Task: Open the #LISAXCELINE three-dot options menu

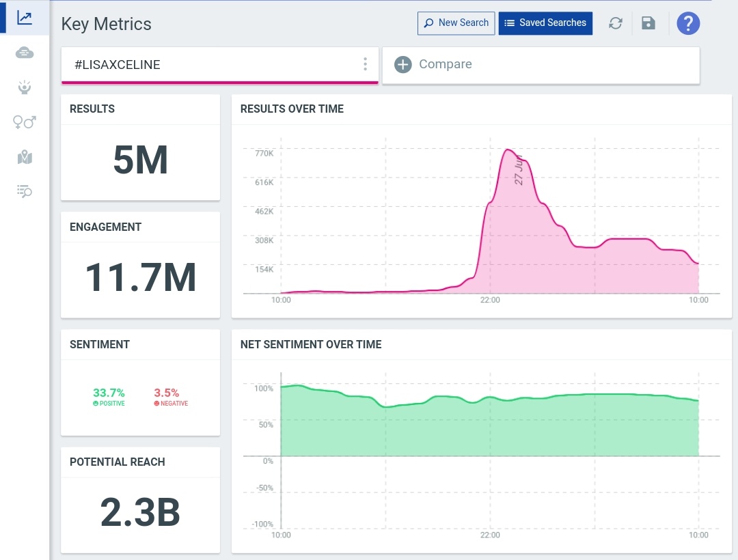Action: pos(365,64)
